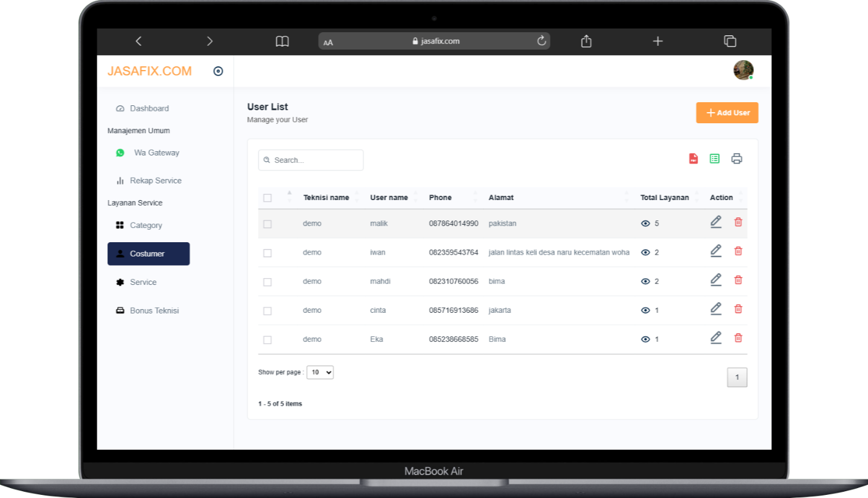Go to pagination page 1
The height and width of the screenshot is (498, 868).
[737, 377]
